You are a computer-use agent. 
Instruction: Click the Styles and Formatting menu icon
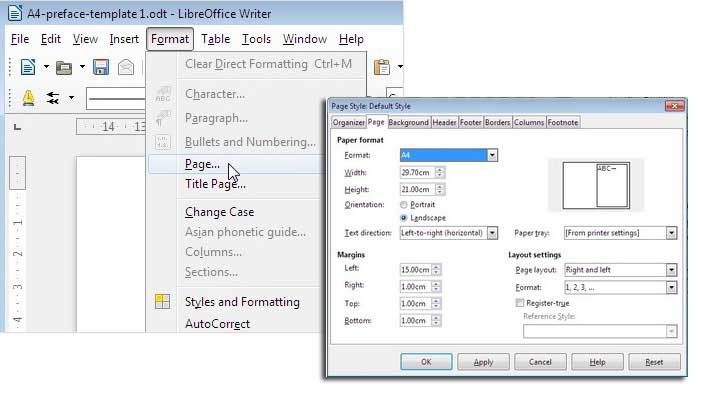(x=162, y=301)
